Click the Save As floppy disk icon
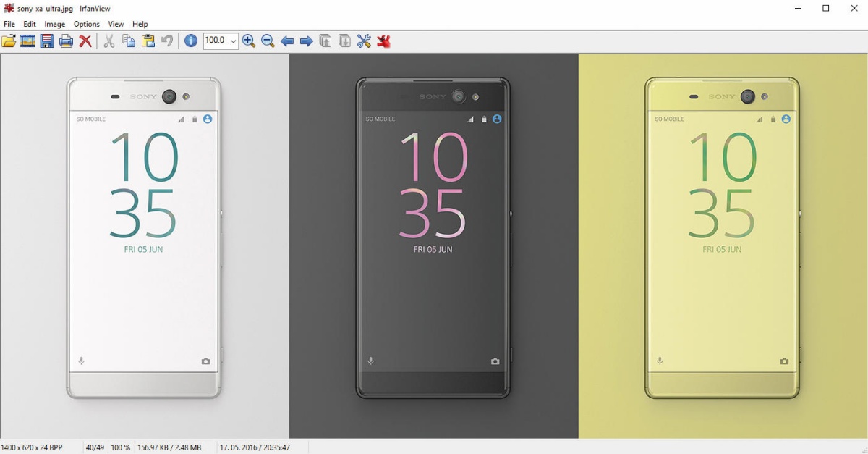868x454 pixels. [47, 41]
